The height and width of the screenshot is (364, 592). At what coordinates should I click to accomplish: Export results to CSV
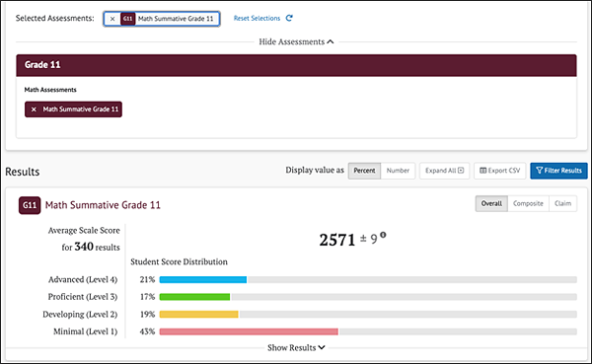(500, 171)
